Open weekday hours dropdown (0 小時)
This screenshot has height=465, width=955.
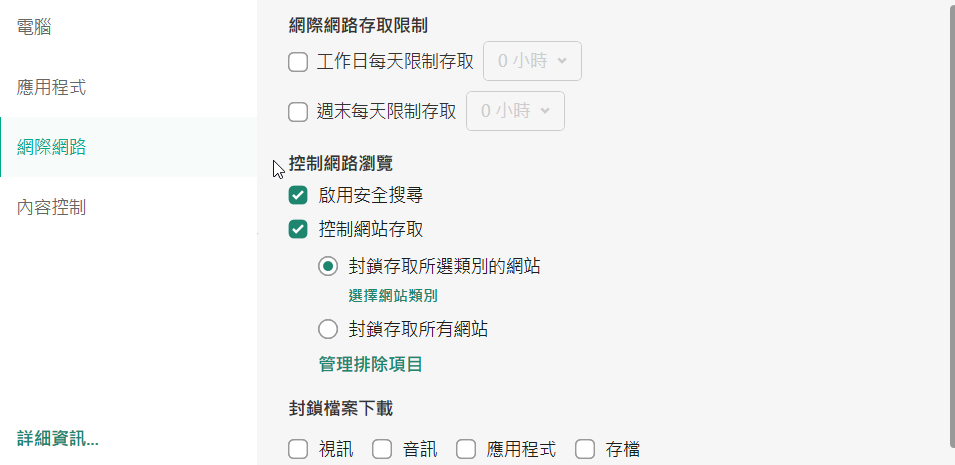[x=532, y=61]
